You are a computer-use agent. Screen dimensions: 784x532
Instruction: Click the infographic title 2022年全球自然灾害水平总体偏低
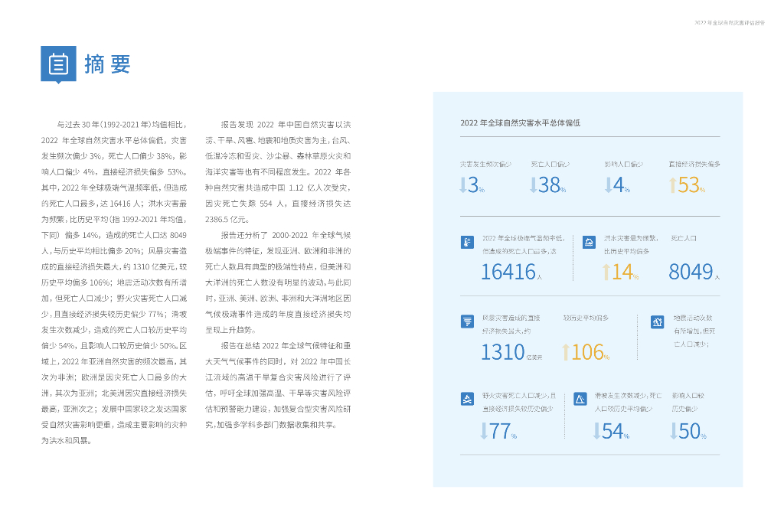tap(520, 122)
